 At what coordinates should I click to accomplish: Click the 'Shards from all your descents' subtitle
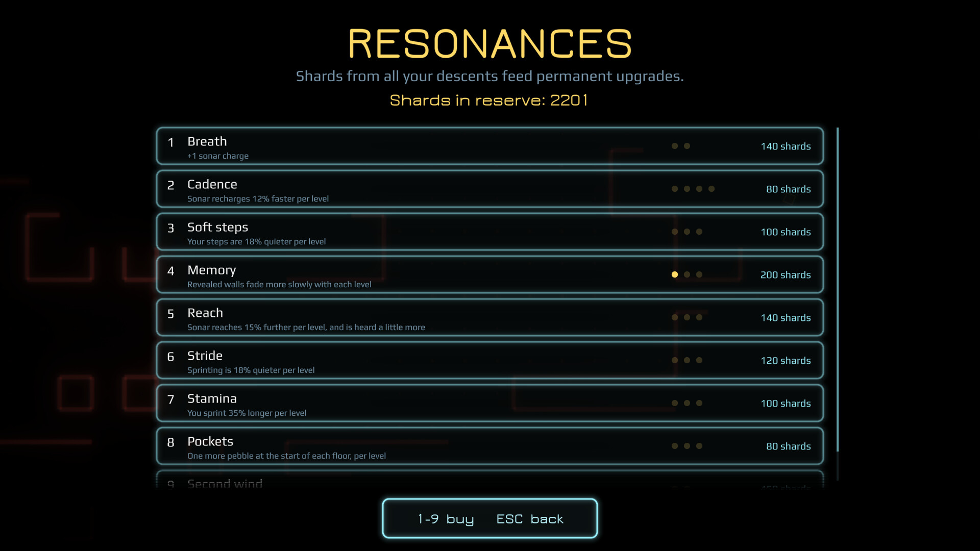490,77
